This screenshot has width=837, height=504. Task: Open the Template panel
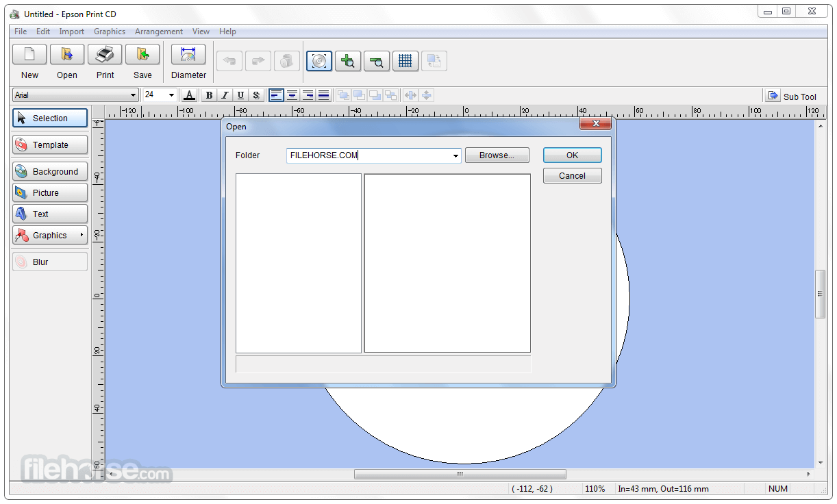(x=50, y=144)
